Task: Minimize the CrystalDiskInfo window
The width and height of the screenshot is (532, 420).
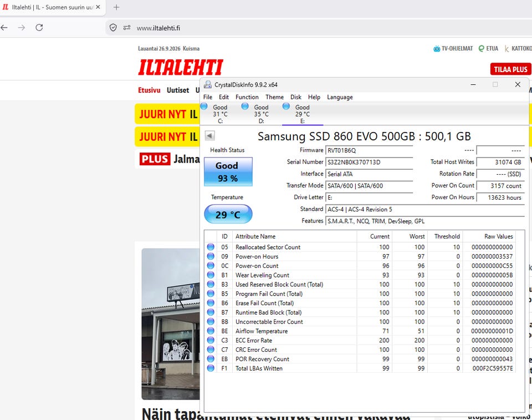Action: coord(473,85)
